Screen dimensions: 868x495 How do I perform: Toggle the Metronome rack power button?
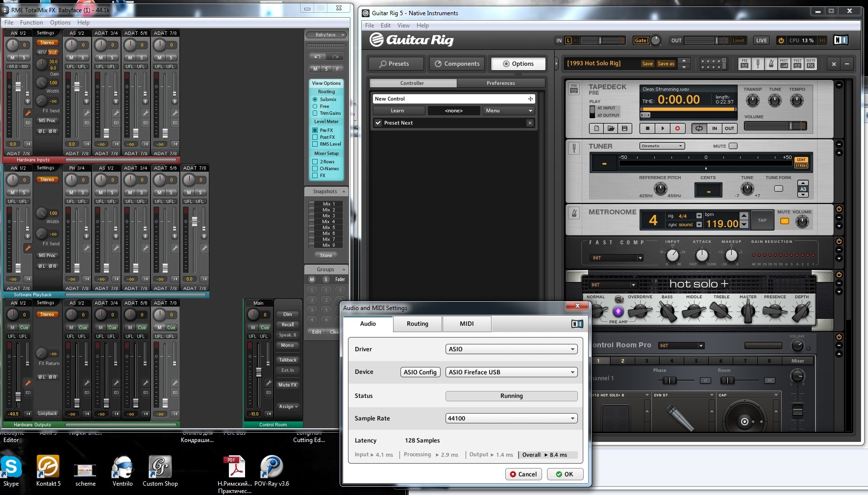click(839, 209)
